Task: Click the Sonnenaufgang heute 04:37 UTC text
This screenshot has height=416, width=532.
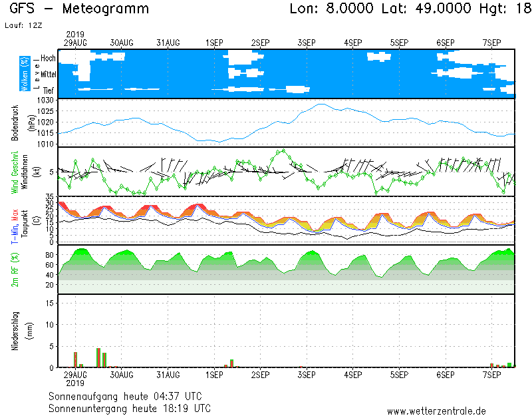Action: point(129,396)
